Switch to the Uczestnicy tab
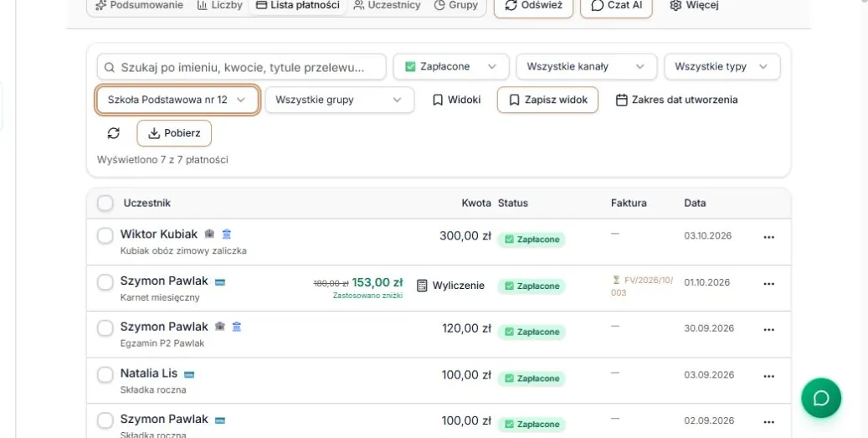Screen dimensions: 868x438 (387, 5)
